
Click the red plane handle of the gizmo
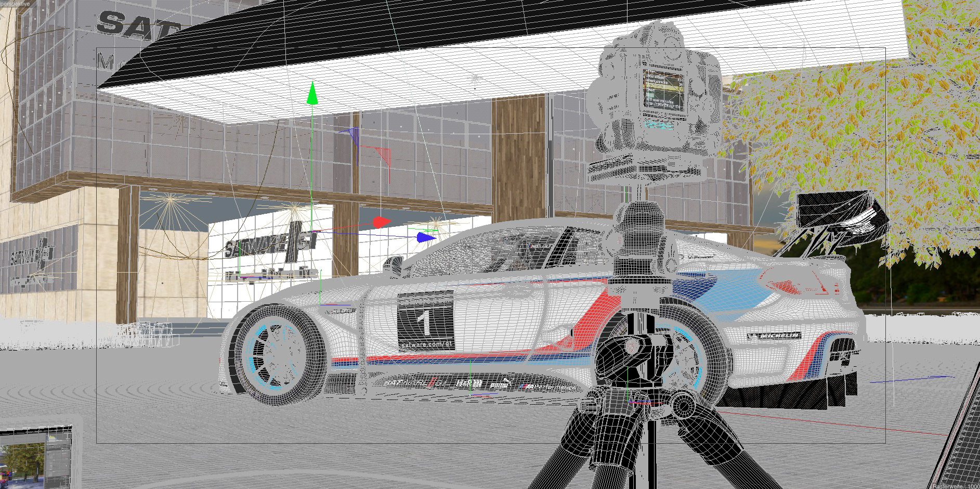382,156
